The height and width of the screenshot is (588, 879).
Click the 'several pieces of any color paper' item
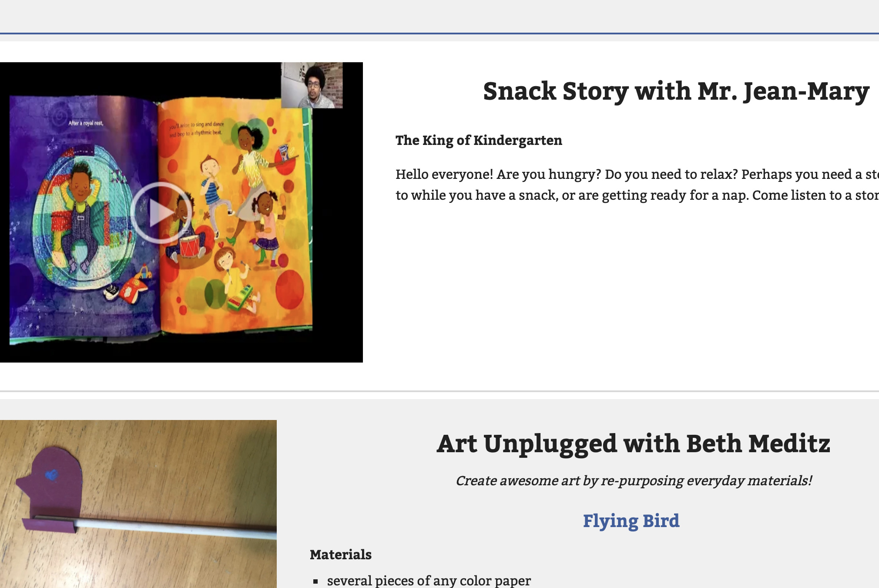(x=429, y=581)
